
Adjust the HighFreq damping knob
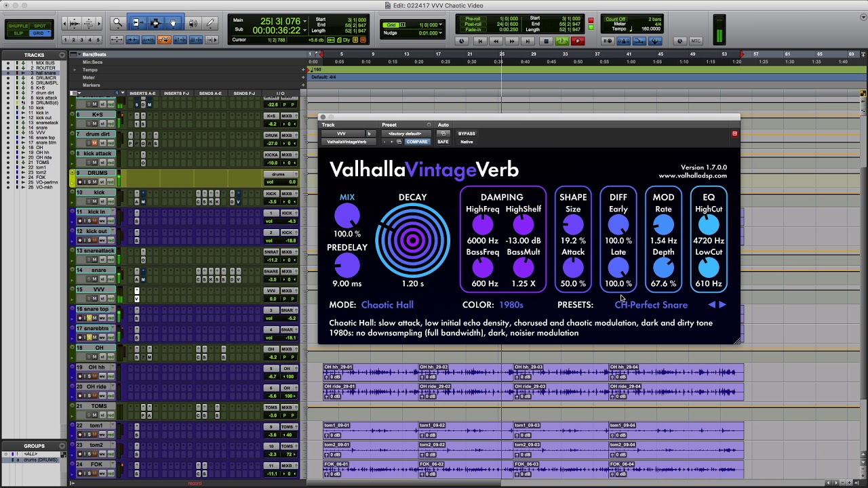[482, 225]
